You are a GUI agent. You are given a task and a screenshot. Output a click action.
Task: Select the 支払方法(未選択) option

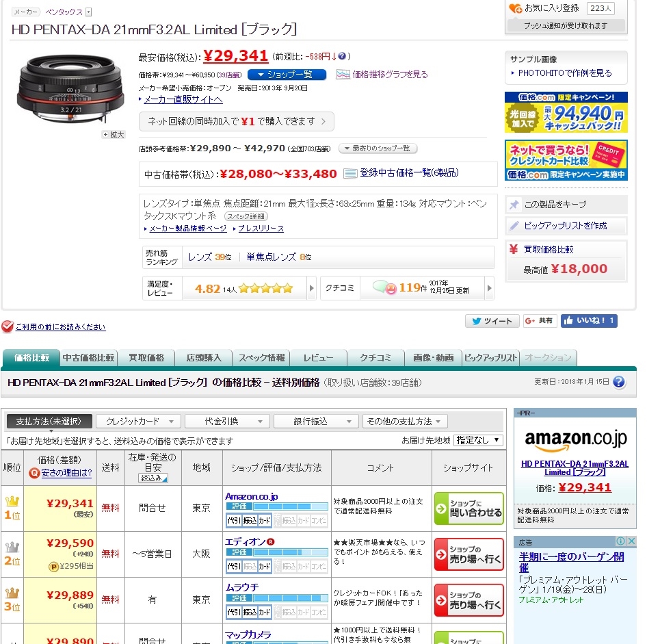pos(49,422)
